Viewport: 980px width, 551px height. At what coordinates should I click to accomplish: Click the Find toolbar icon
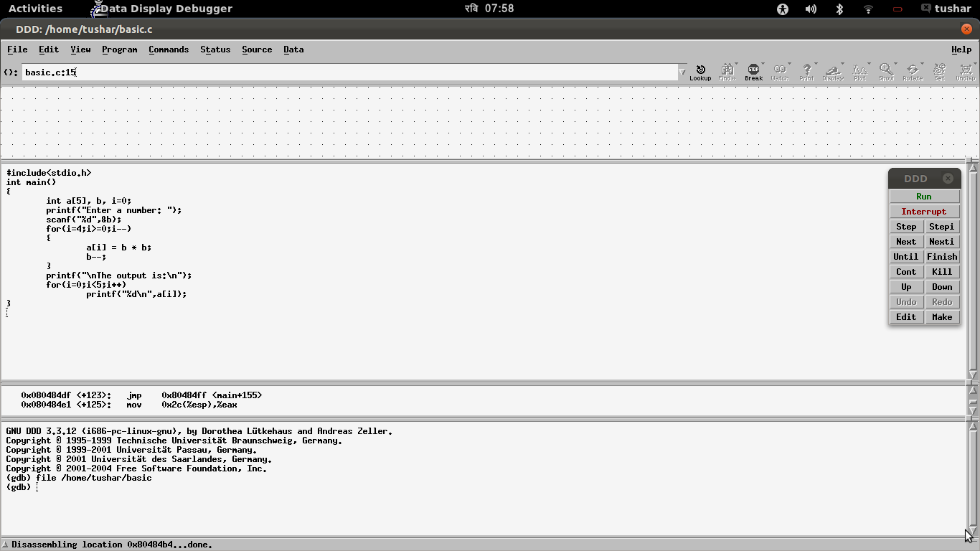click(x=727, y=71)
